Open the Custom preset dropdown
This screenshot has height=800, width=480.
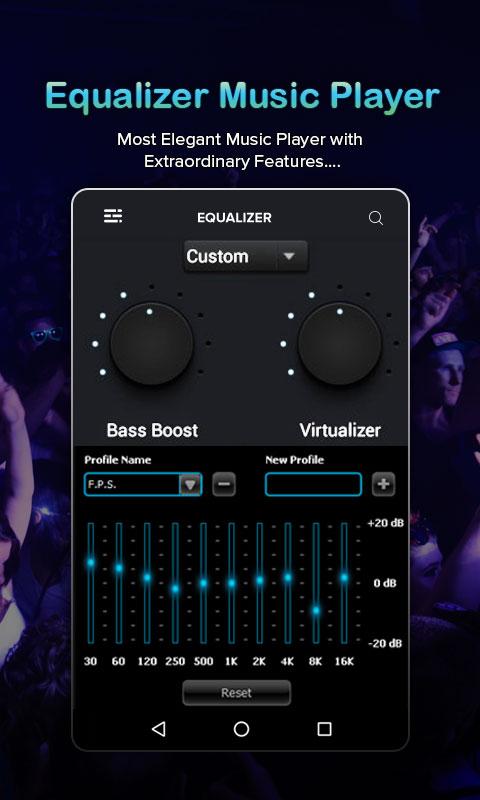pyautogui.click(x=245, y=256)
